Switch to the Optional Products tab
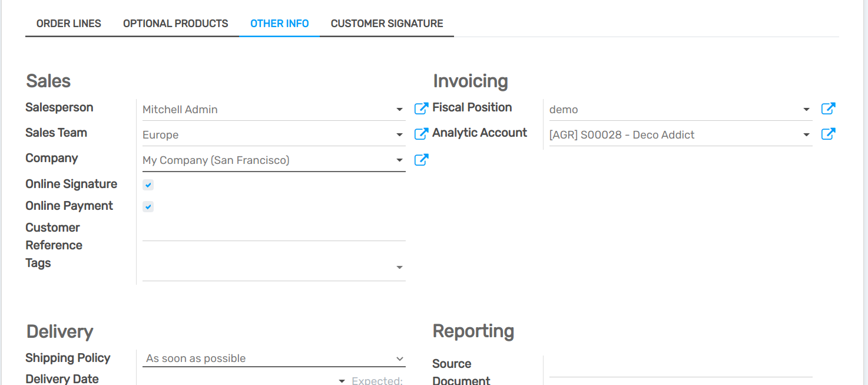Screen dimensions: 868x385 coord(175,24)
